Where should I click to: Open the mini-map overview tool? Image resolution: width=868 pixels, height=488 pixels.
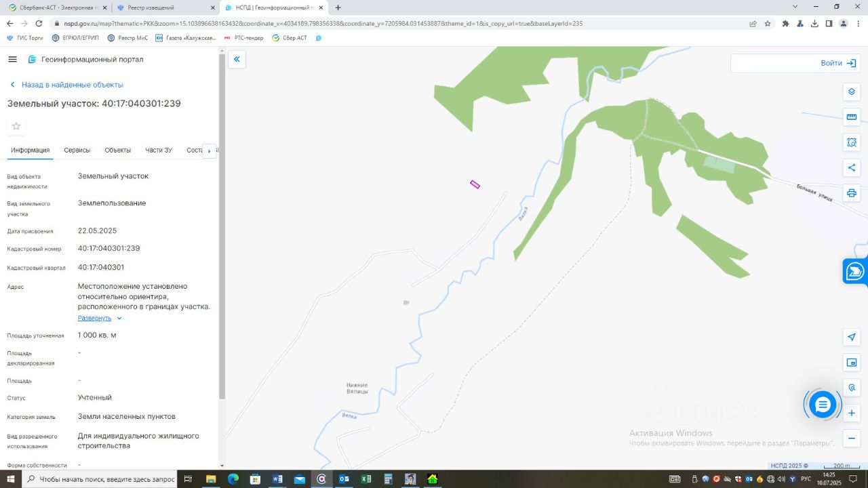pyautogui.click(x=852, y=363)
